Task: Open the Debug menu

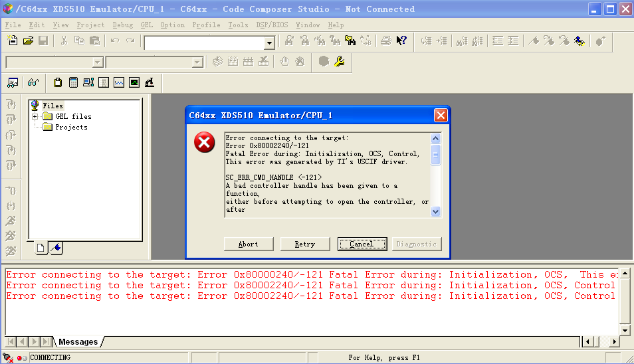Action: coord(123,25)
